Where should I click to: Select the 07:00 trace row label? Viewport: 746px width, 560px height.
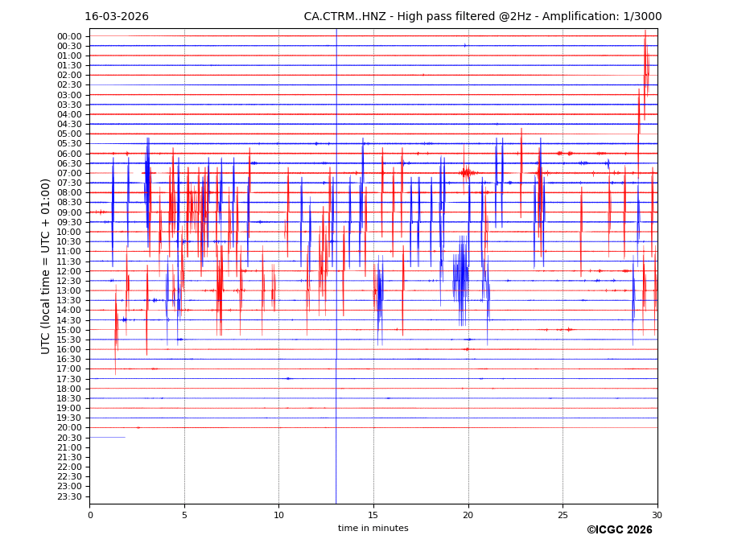[x=69, y=173]
